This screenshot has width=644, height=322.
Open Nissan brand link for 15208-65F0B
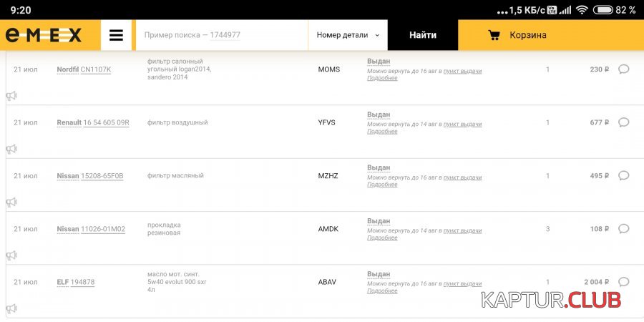pyautogui.click(x=68, y=176)
